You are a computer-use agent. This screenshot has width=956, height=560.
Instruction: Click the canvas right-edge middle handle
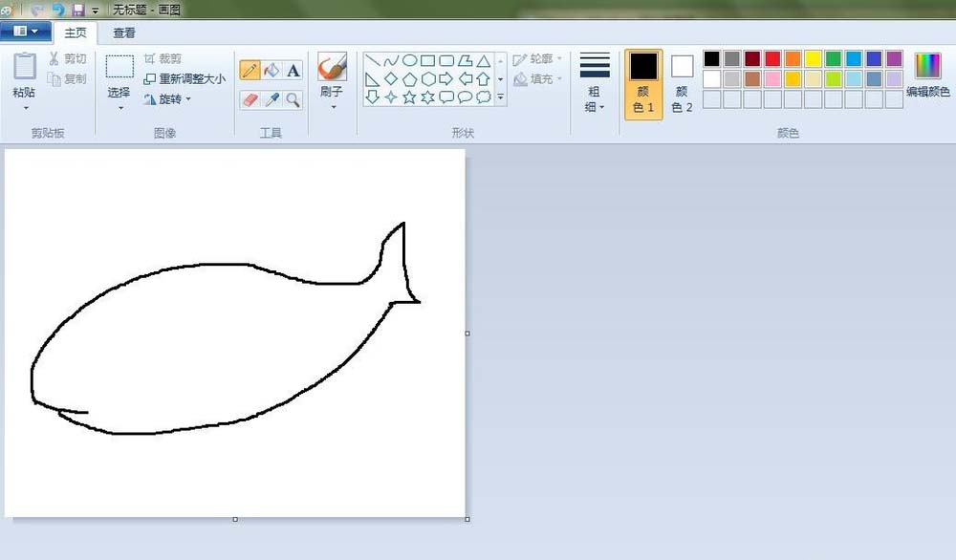tap(467, 334)
